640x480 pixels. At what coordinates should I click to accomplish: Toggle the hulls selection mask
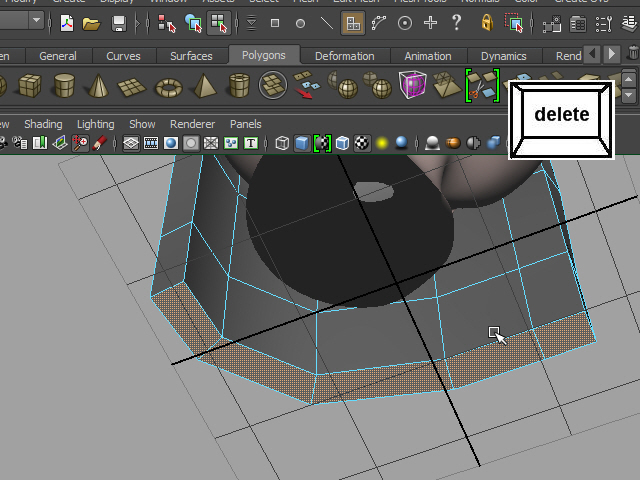tap(379, 23)
